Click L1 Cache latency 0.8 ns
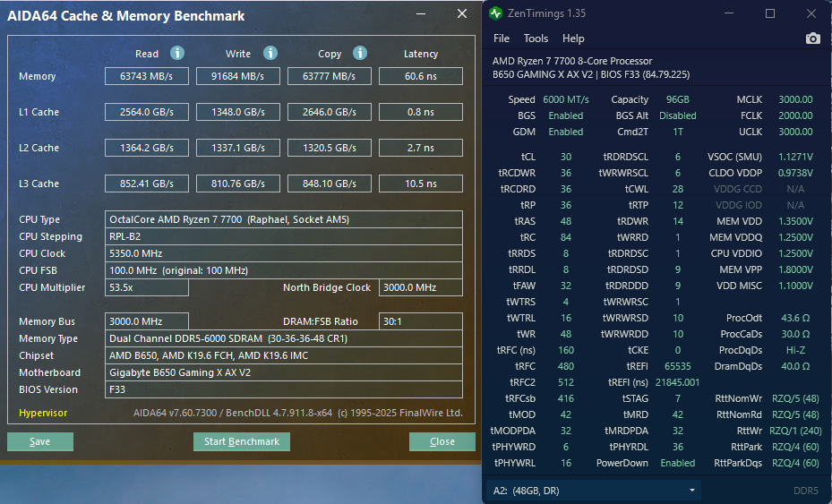832x504 pixels. pos(421,112)
